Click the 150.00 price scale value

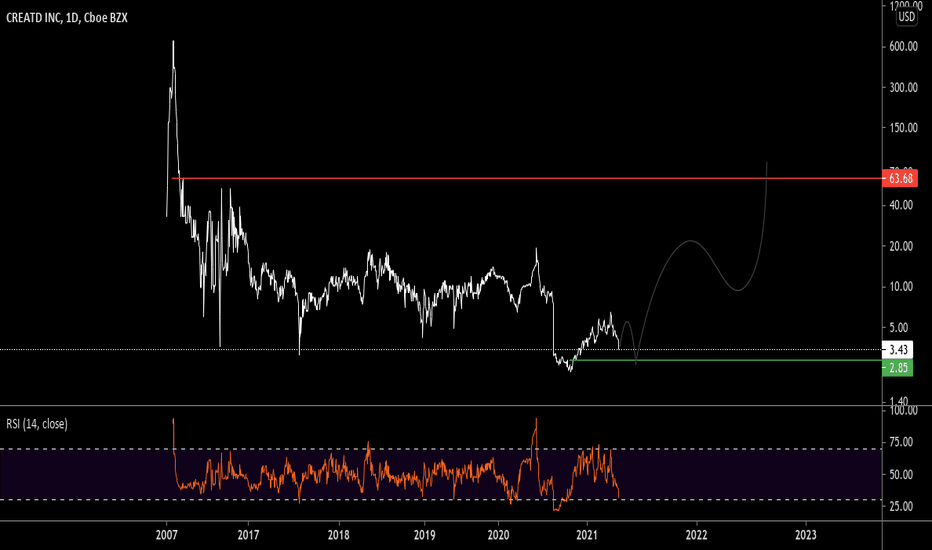[x=903, y=128]
